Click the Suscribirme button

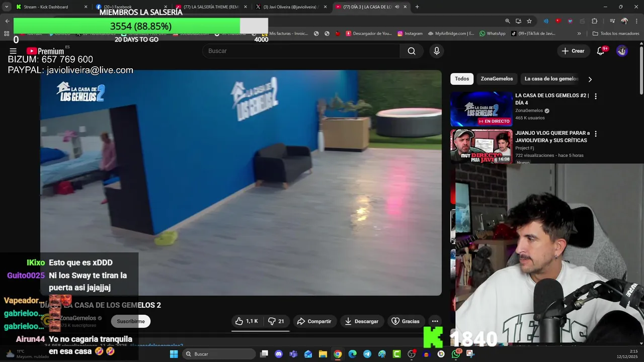click(x=131, y=321)
